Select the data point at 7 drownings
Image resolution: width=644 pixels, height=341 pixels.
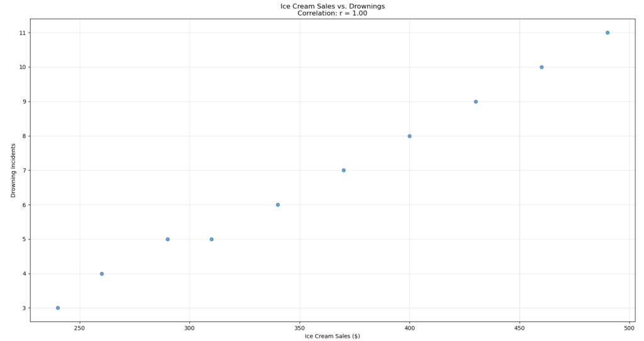click(x=344, y=170)
